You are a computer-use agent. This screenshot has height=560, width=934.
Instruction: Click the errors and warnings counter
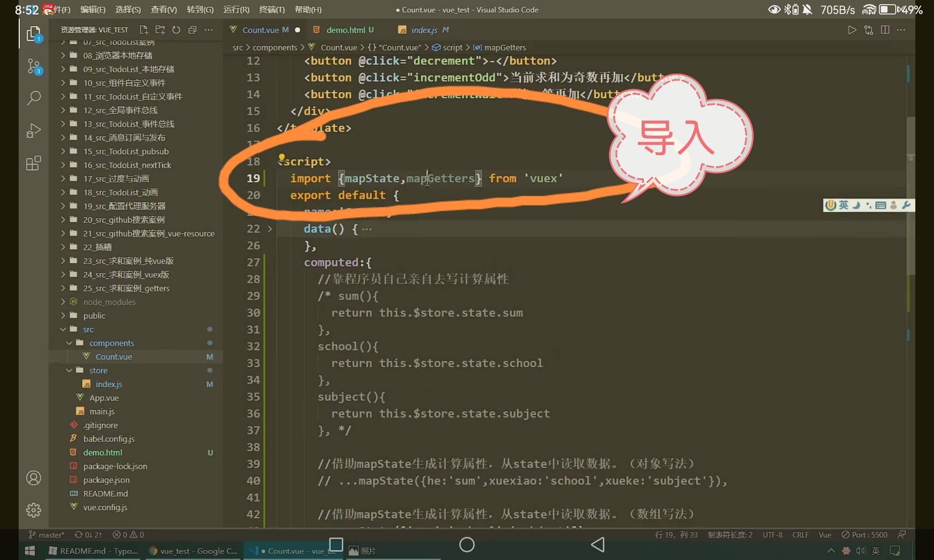pos(128,535)
